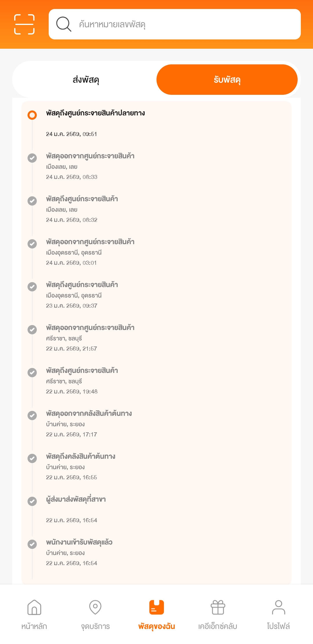Open the หน้าหลัก home icon
This screenshot has height=644, width=313.
34,607
